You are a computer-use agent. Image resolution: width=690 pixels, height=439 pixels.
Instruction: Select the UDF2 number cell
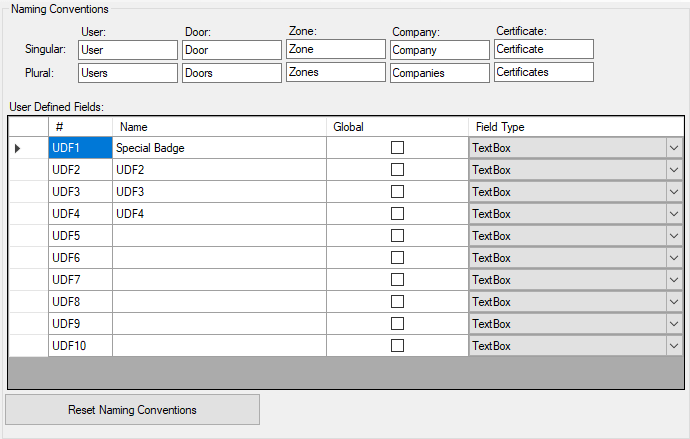pos(80,170)
